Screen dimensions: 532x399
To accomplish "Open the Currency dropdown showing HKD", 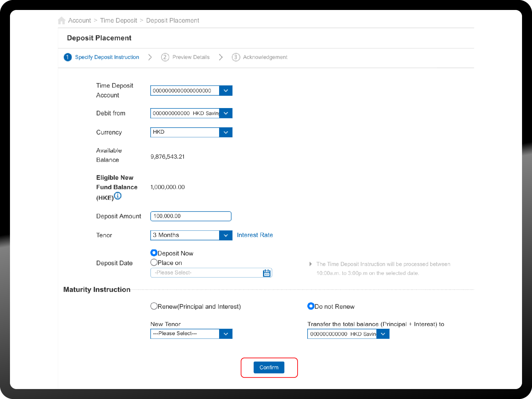I will click(225, 132).
